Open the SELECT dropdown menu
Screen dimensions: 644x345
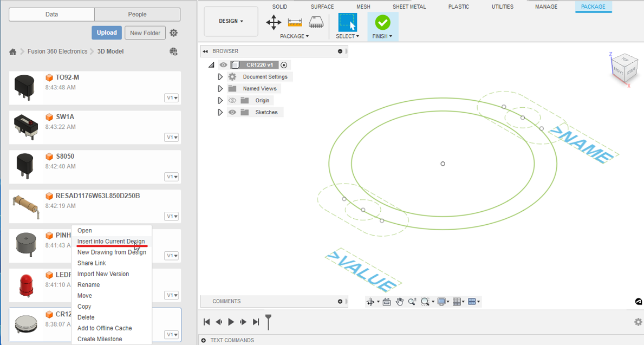click(348, 36)
